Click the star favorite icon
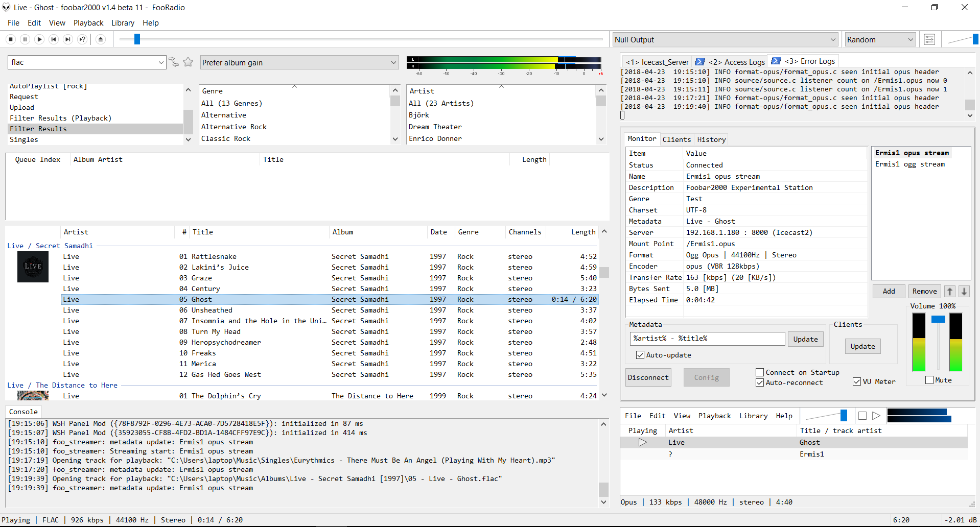The width and height of the screenshot is (980, 527). click(188, 62)
